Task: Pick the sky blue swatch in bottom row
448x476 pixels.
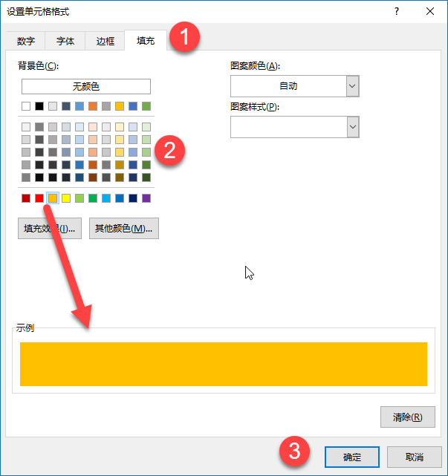Action: point(106,198)
